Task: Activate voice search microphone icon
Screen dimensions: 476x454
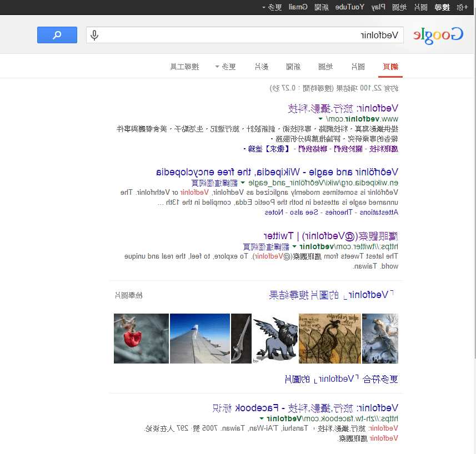Action: [94, 35]
